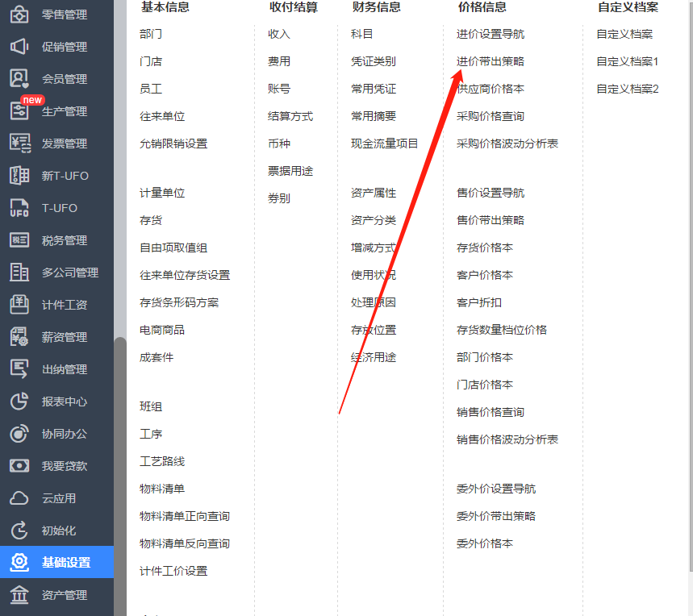Image resolution: width=693 pixels, height=616 pixels.
Task: Open the 往来单位 link
Action: [x=162, y=116]
